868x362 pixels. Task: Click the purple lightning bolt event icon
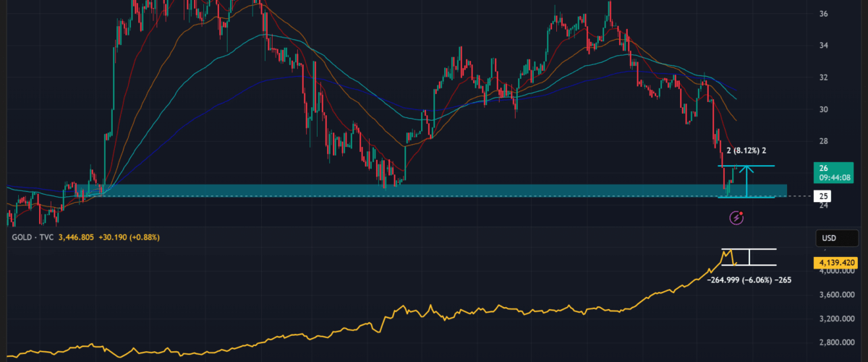pyautogui.click(x=736, y=217)
